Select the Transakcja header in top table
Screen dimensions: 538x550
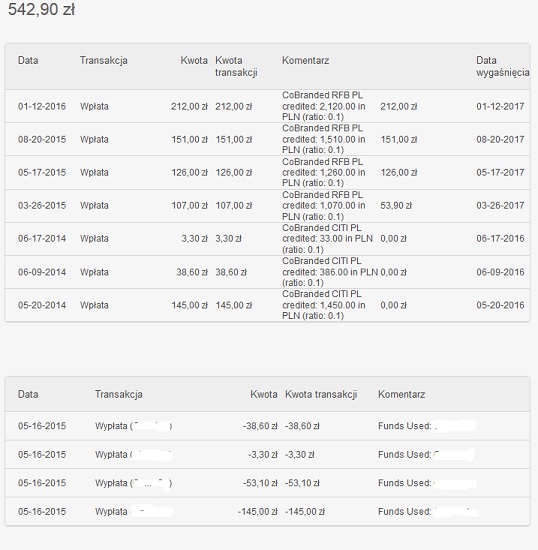(103, 60)
